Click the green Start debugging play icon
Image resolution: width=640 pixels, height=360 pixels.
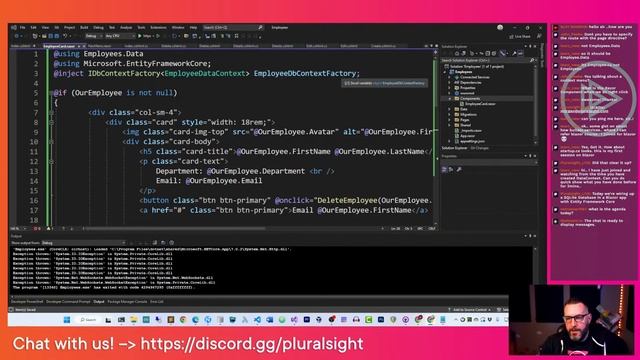(x=140, y=36)
